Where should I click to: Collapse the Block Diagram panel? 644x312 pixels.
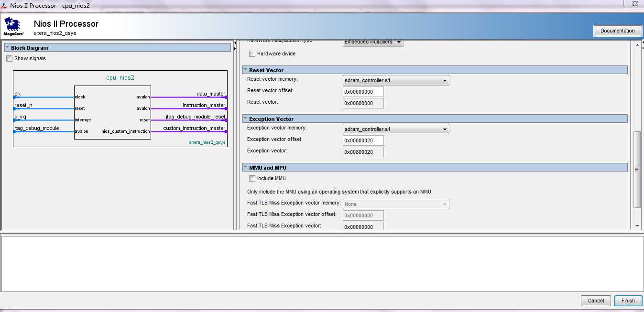point(7,48)
